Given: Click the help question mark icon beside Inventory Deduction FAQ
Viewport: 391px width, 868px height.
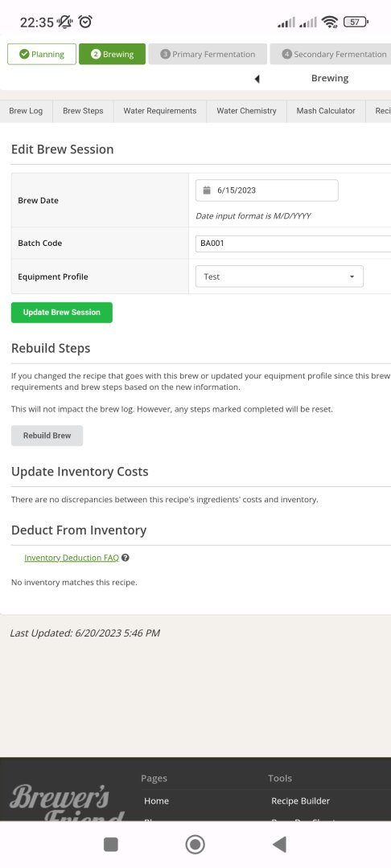Looking at the screenshot, I should tap(126, 558).
